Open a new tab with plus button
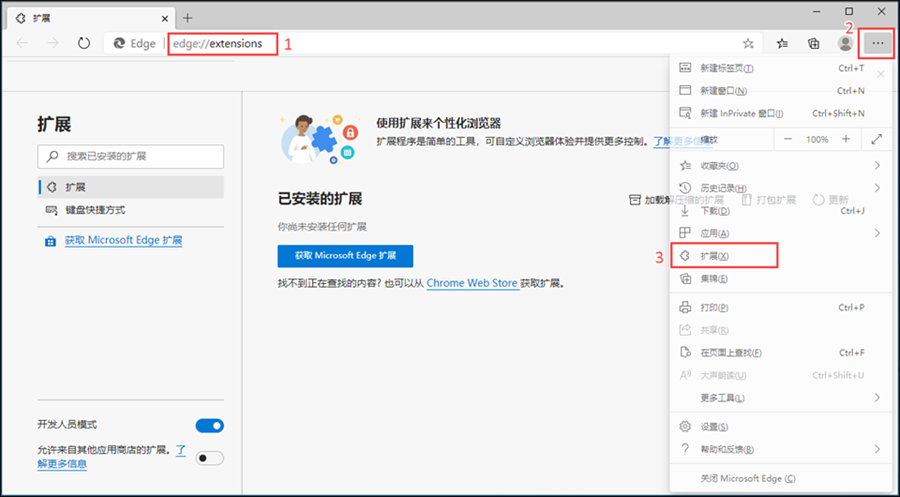Viewport: 900px width, 497px height. coord(187,17)
